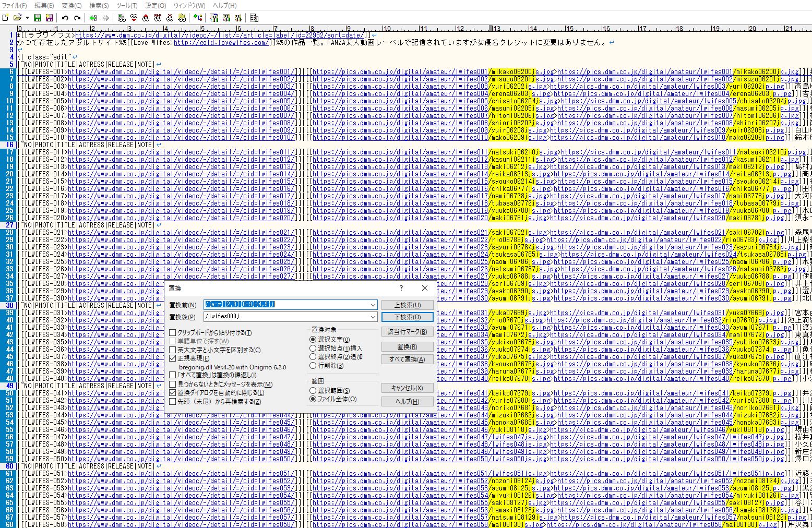Redo with the toolbar arrow
The width and height of the screenshot is (812, 528).
pyautogui.click(x=77, y=18)
